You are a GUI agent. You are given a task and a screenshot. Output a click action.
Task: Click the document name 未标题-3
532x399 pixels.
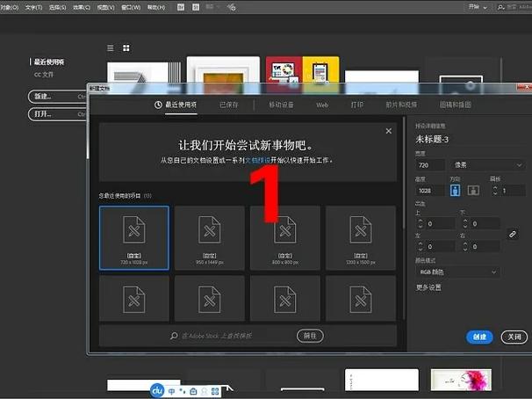432,139
